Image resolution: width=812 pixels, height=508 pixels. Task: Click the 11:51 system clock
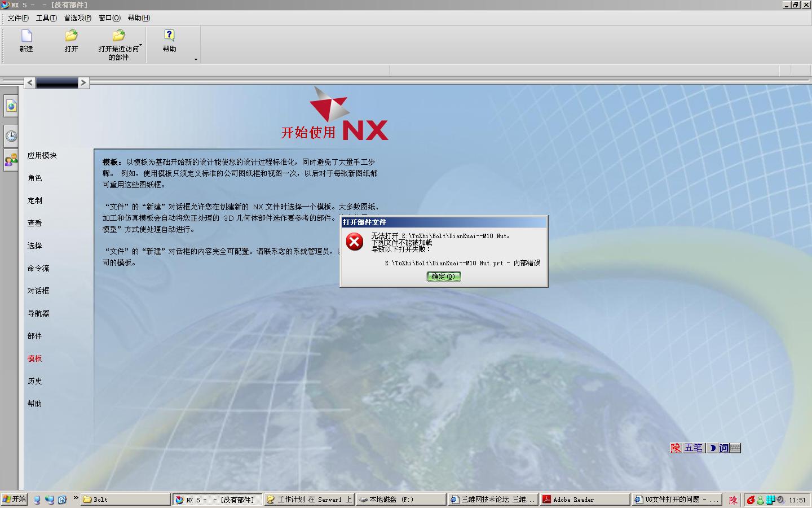coord(797,500)
